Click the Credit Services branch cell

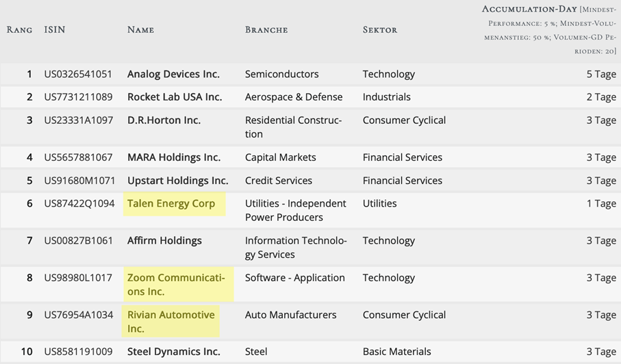(279, 181)
